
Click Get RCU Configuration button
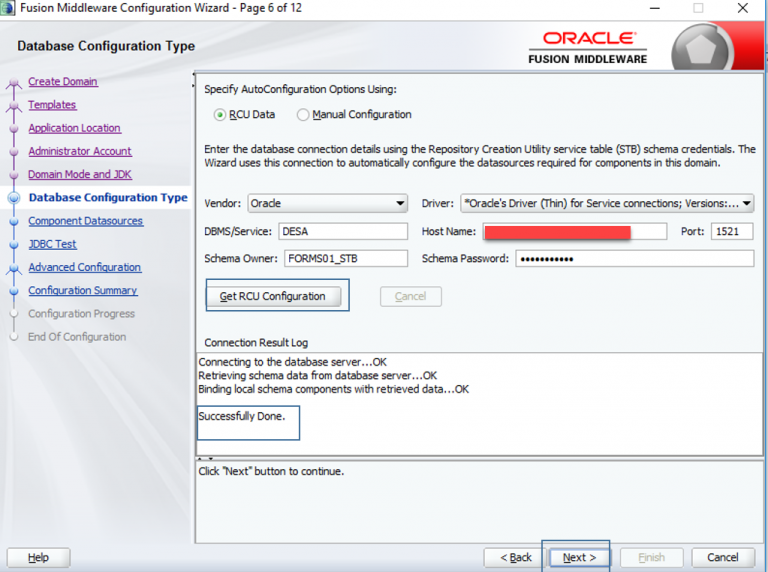pyautogui.click(x=273, y=296)
